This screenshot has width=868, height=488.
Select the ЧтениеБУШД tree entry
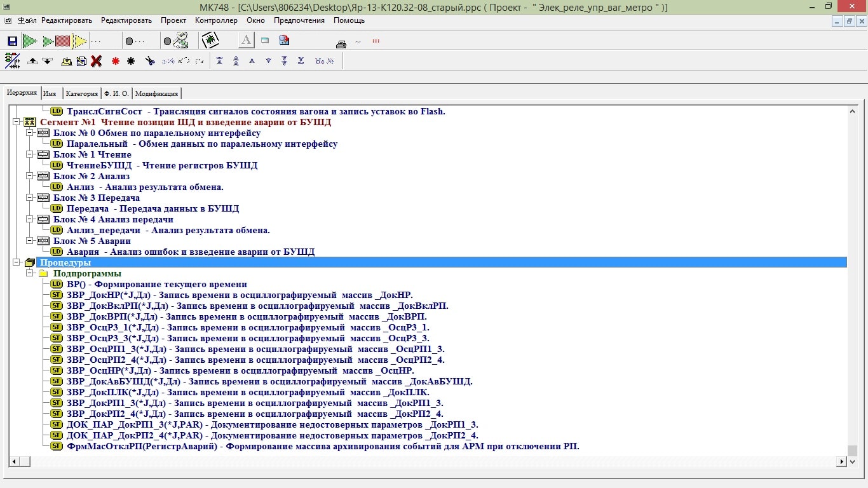click(x=99, y=165)
